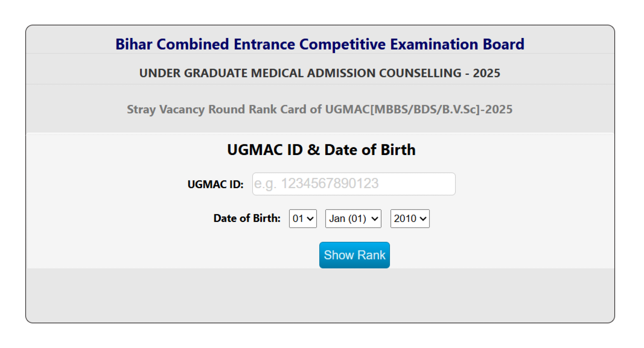Click the 'Date of Birth:' label
This screenshot has height=348, width=644.
(x=247, y=218)
